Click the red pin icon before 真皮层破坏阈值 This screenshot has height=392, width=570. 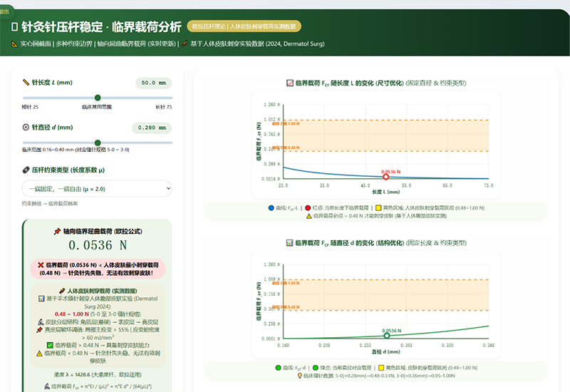click(40, 330)
